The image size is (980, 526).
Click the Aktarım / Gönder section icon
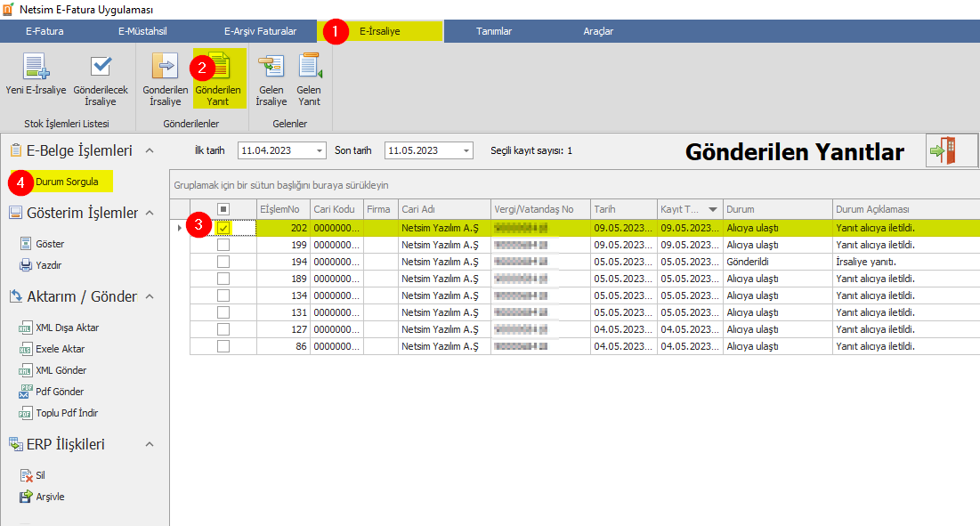(16, 296)
